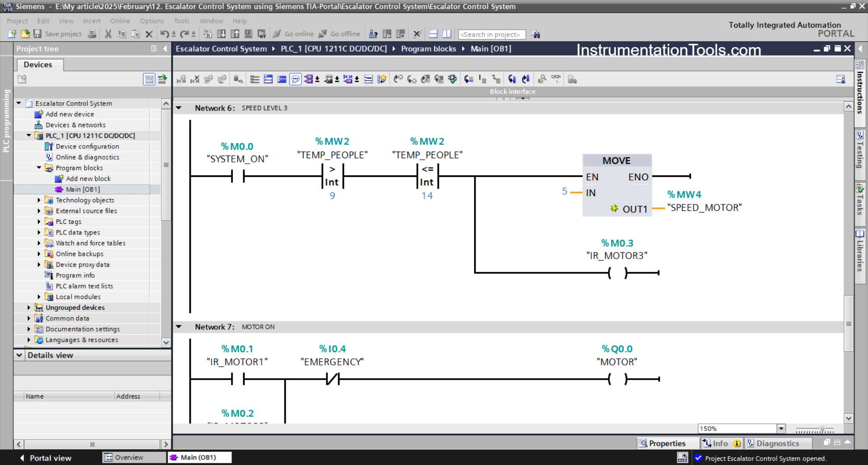Open the Project menu
Viewport: 868px width, 465px height.
pyautogui.click(x=17, y=21)
